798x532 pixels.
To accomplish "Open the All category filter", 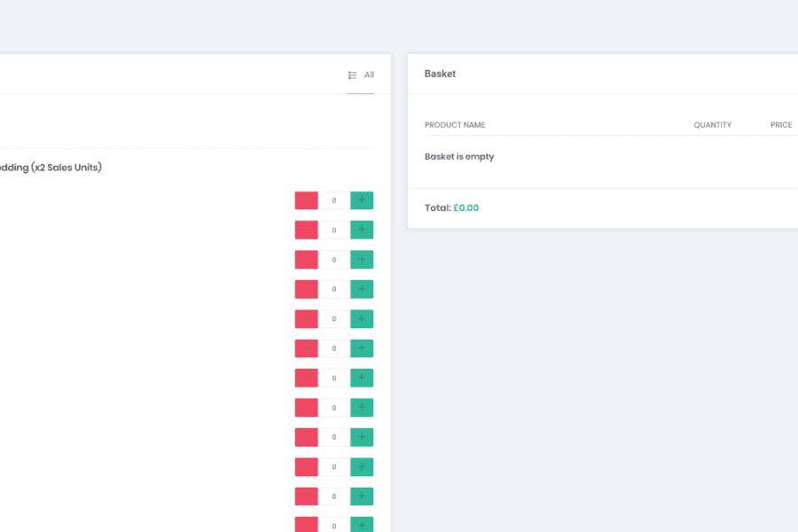I will 368,75.
